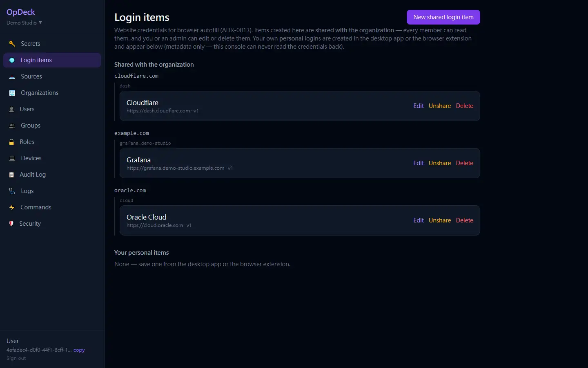This screenshot has width=588, height=368.
Task: Click the Commands lightning bolt icon
Action: click(12, 207)
